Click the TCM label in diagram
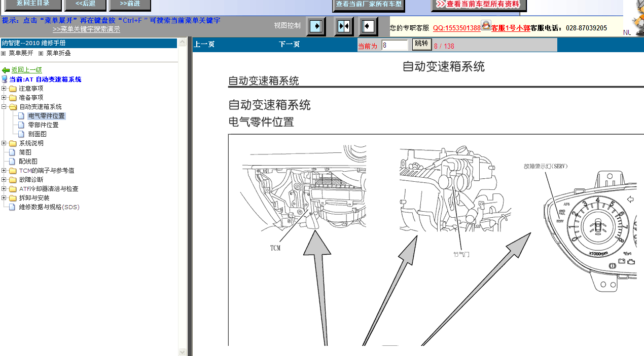This screenshot has height=356, width=644. pyautogui.click(x=275, y=248)
